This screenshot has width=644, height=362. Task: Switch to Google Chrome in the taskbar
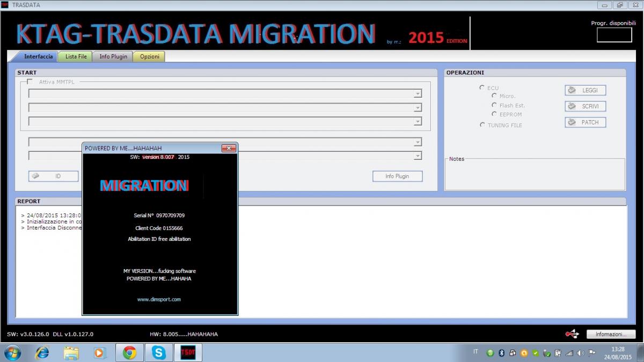click(129, 352)
